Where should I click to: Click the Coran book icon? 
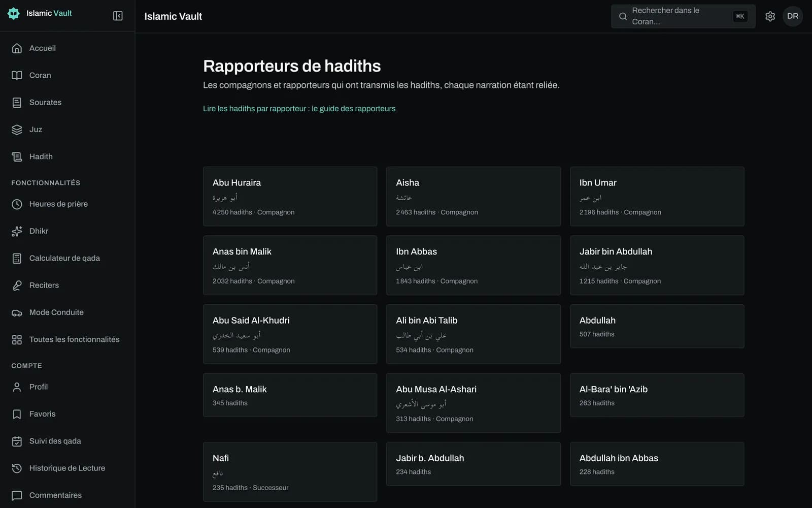point(17,75)
